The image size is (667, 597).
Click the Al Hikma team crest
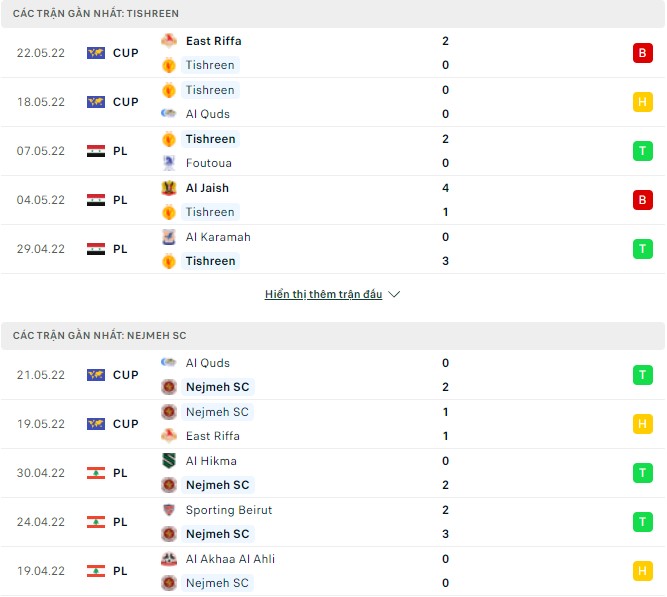[x=169, y=461]
